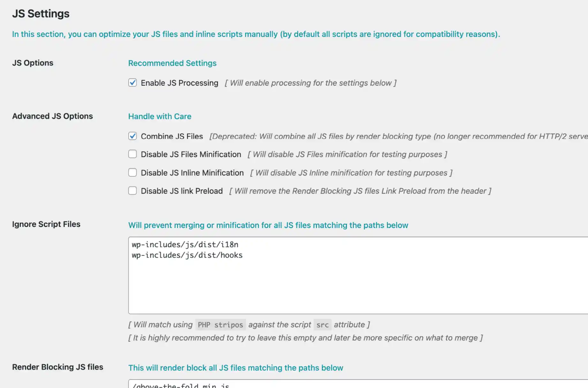
Task: Click the blue intro sentence under JS Settings
Action: (255, 34)
